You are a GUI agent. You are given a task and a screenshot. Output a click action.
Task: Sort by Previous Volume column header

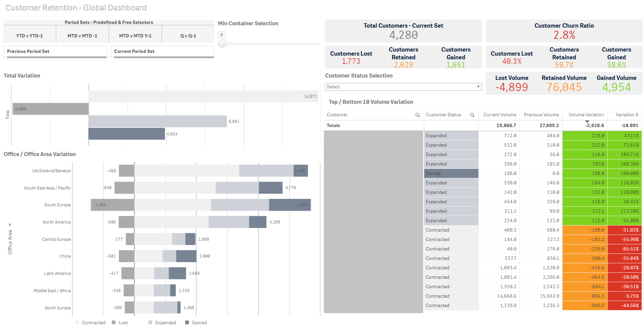pyautogui.click(x=541, y=115)
